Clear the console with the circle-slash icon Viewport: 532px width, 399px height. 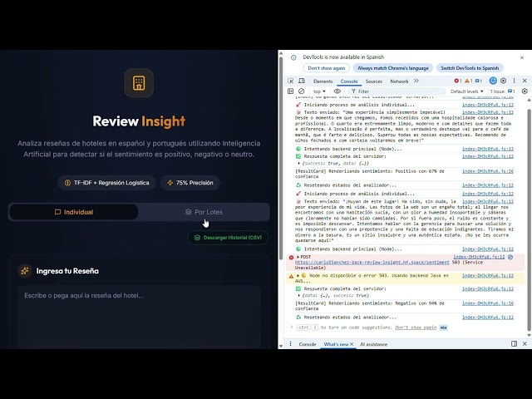(x=301, y=91)
